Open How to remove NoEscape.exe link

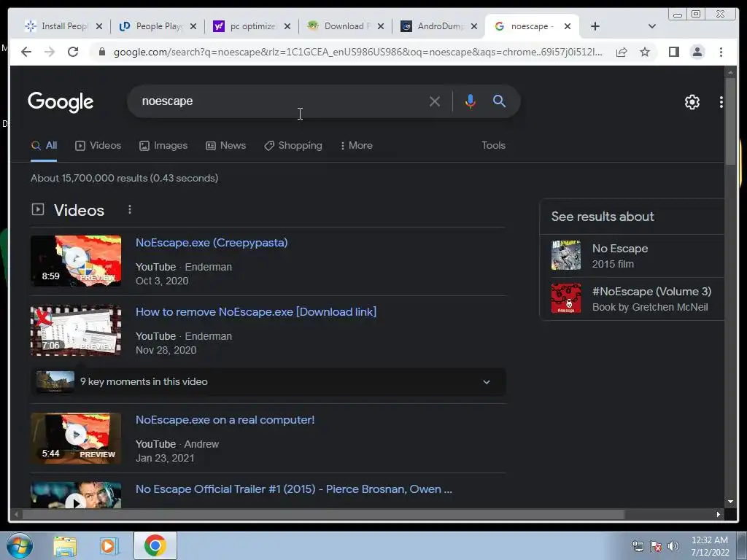(x=256, y=312)
